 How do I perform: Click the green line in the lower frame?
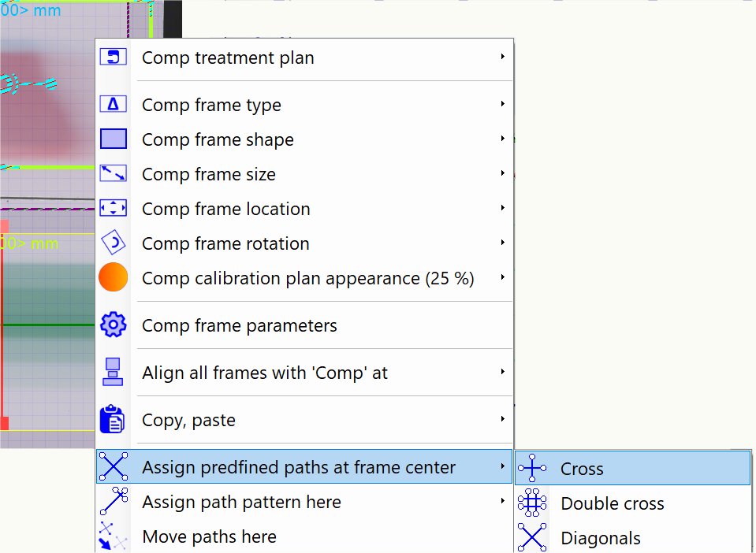coord(47,325)
